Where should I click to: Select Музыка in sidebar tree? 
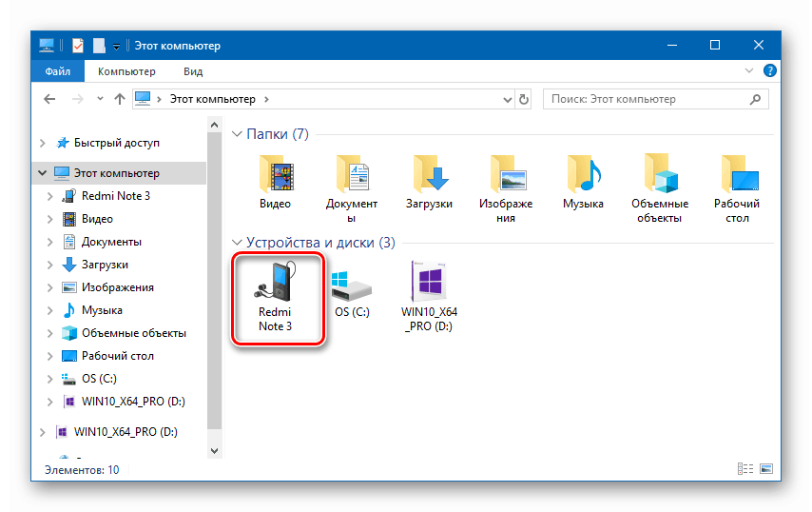(x=102, y=310)
